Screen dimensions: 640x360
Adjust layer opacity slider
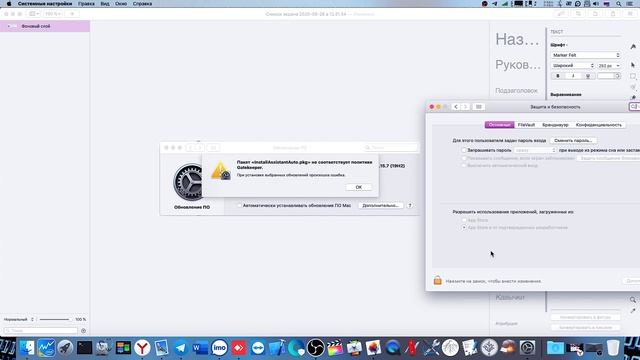[55, 319]
